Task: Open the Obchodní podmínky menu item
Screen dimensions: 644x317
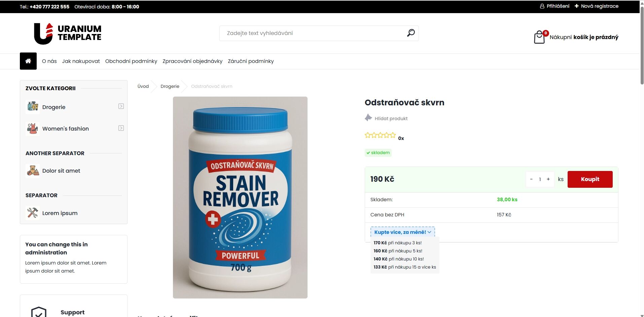Action: click(x=131, y=61)
